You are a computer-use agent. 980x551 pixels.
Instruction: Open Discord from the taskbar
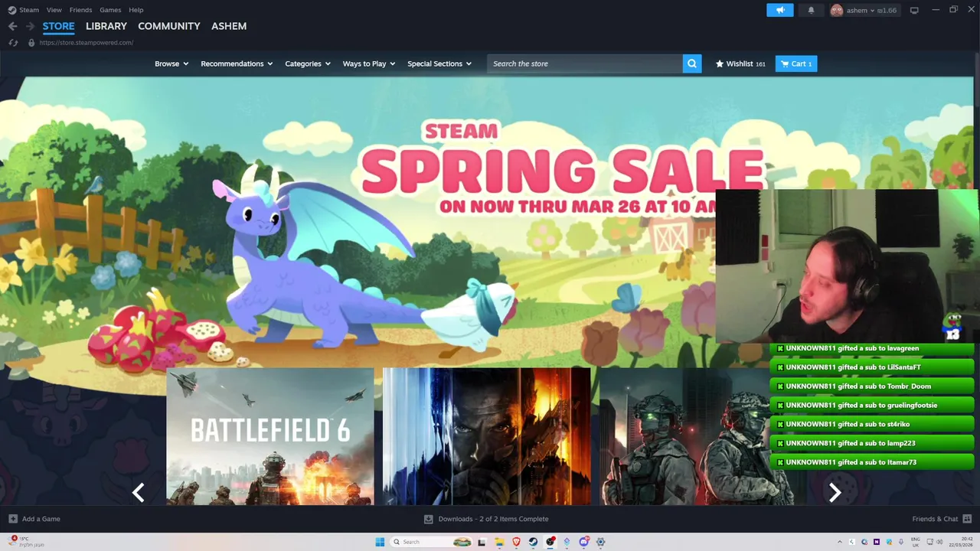coord(583,542)
